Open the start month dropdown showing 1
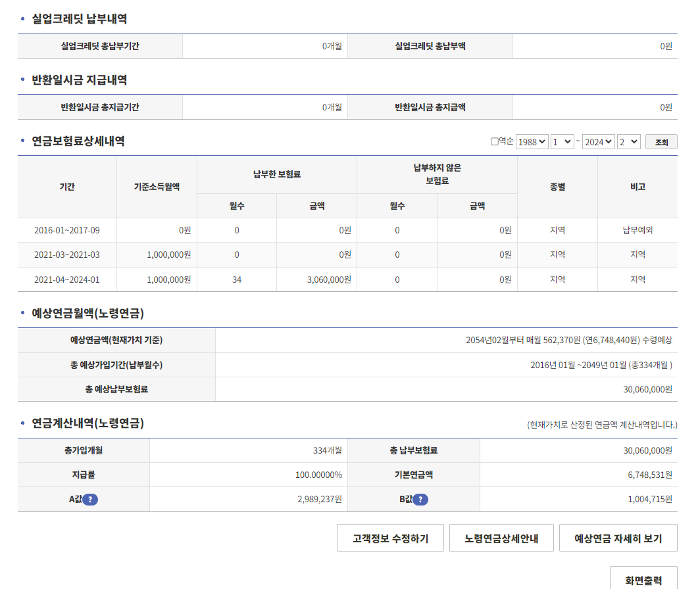The image size is (700, 589). (x=562, y=142)
